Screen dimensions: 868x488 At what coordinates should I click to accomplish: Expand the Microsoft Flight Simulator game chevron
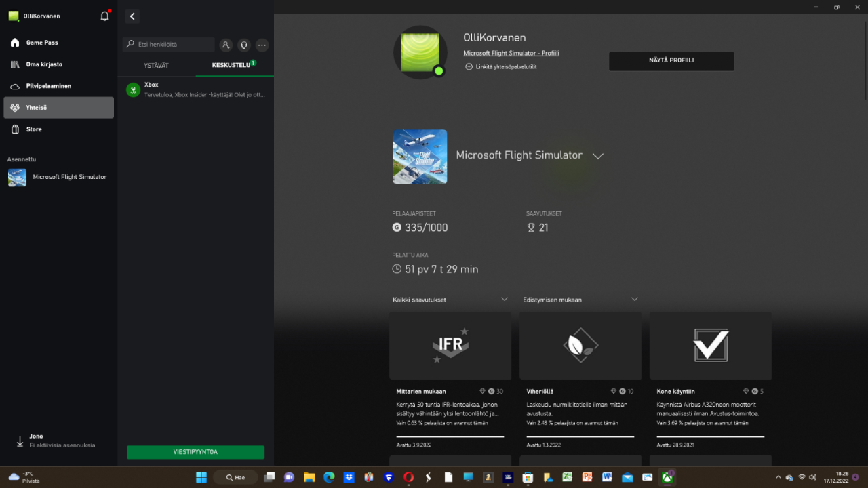[x=597, y=156]
